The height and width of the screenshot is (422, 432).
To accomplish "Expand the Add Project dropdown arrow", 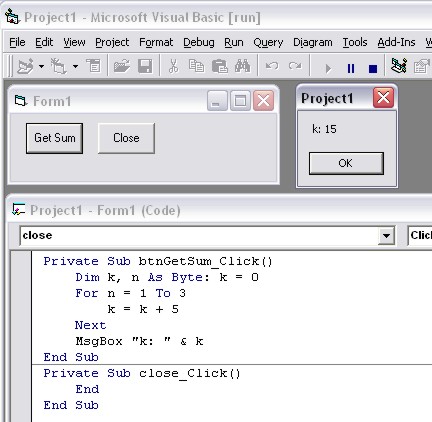I will [41, 66].
